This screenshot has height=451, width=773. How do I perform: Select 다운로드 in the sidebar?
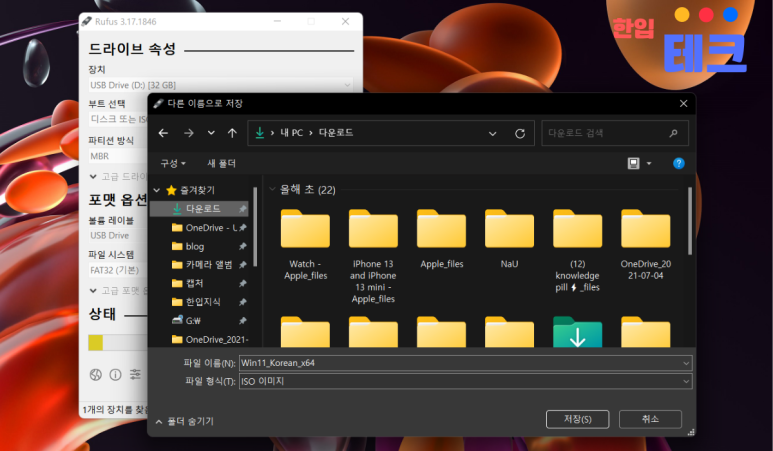click(199, 209)
